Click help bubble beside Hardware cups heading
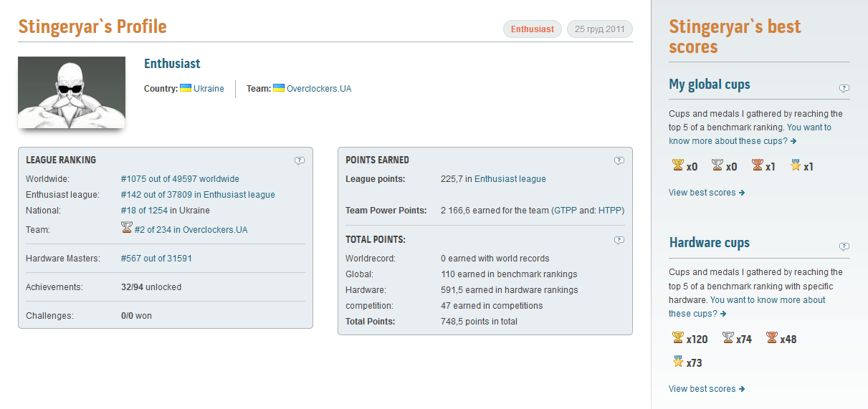868x409 pixels. tap(844, 246)
